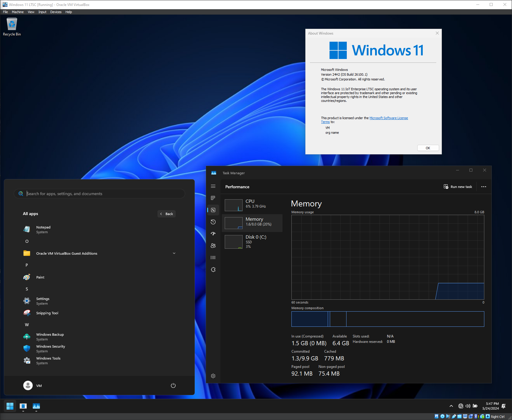The height and width of the screenshot is (420, 512).
Task: Open taskbar clock showing 5:47 PM
Action: pyautogui.click(x=491, y=406)
